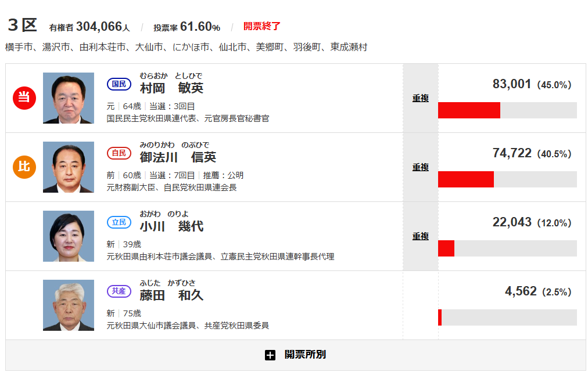Image resolution: width=588 pixels, height=372 pixels.
Task: Click the 自民 party tag
Action: click(x=119, y=153)
